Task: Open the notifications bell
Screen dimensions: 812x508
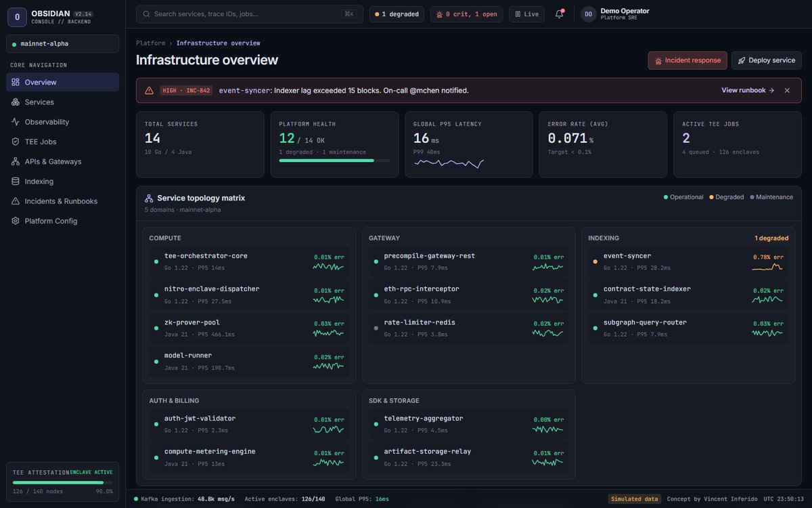Action: click(x=559, y=14)
